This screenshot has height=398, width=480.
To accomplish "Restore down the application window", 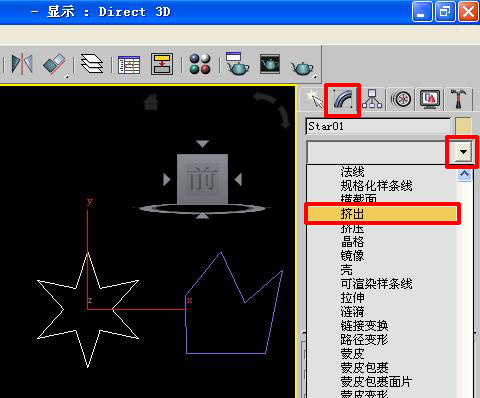I will 445,12.
